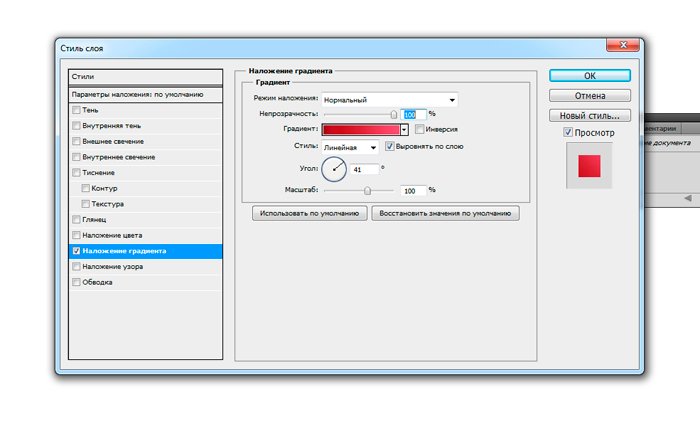Close the Layer Style dialog window

(620, 45)
